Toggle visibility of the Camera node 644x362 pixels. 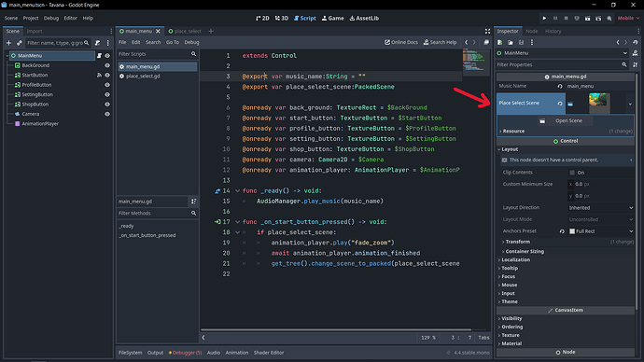[107, 114]
